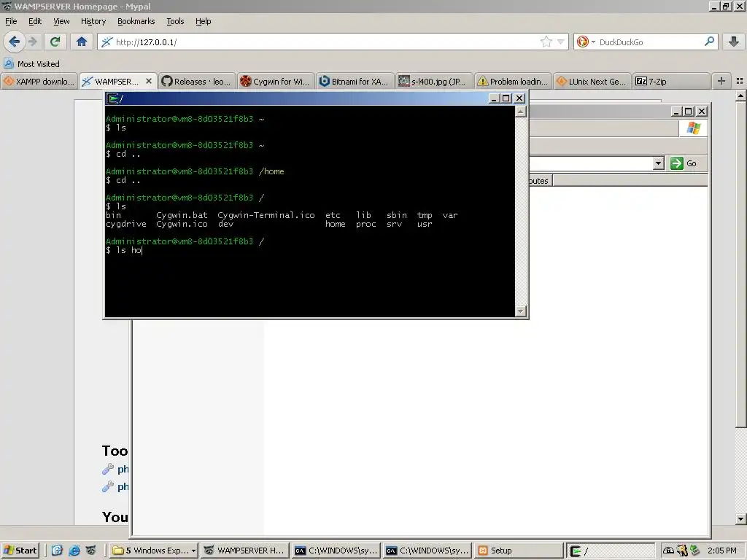Switch to WAMPSERVER Homepage taskbar button
The image size is (747, 560).
[245, 551]
